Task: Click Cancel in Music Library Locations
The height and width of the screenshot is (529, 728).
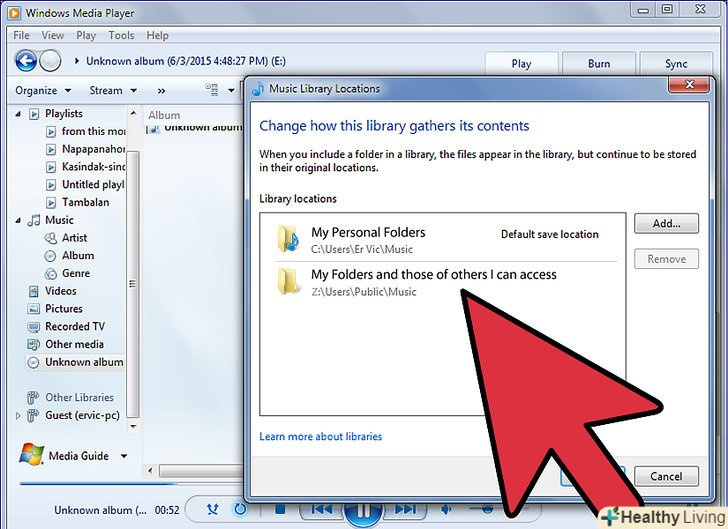Action: 666,476
